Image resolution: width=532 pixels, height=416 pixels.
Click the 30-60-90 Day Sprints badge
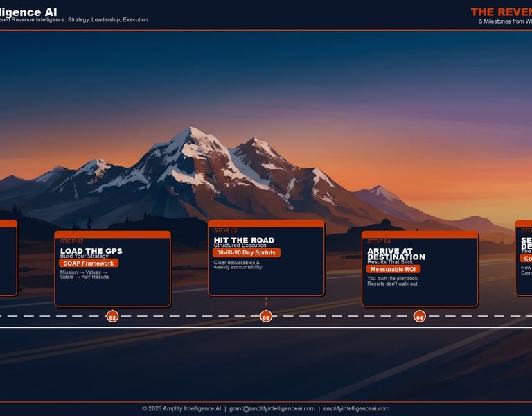247,252
